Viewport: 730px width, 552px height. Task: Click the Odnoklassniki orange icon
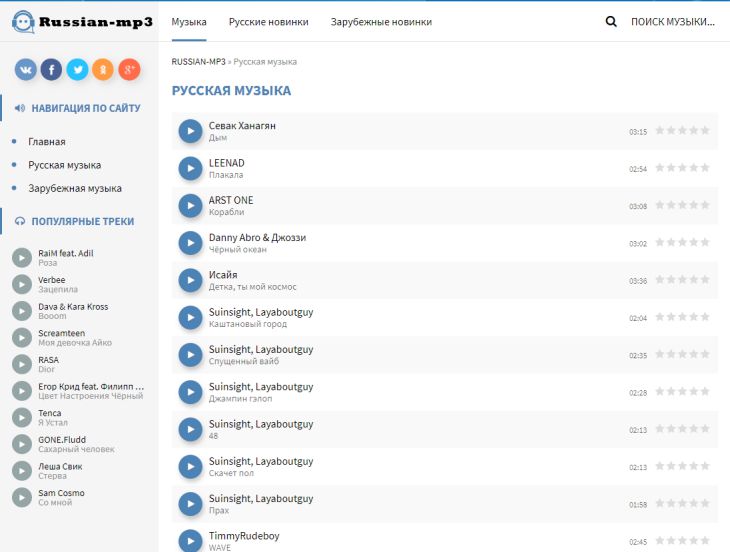[103, 69]
